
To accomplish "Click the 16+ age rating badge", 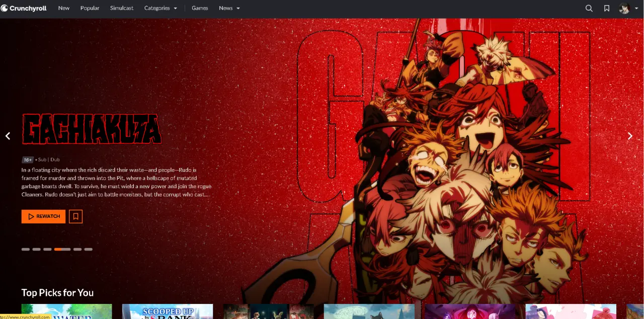I will pos(27,159).
